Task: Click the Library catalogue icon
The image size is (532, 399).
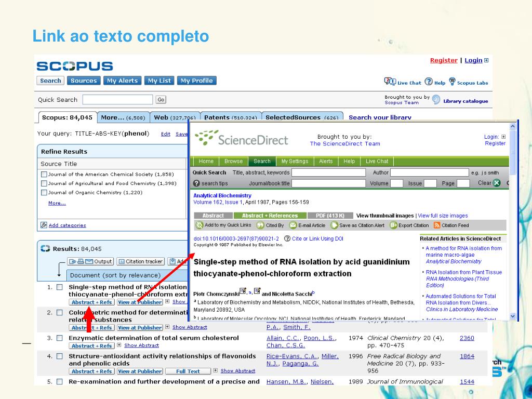Action: click(x=436, y=100)
